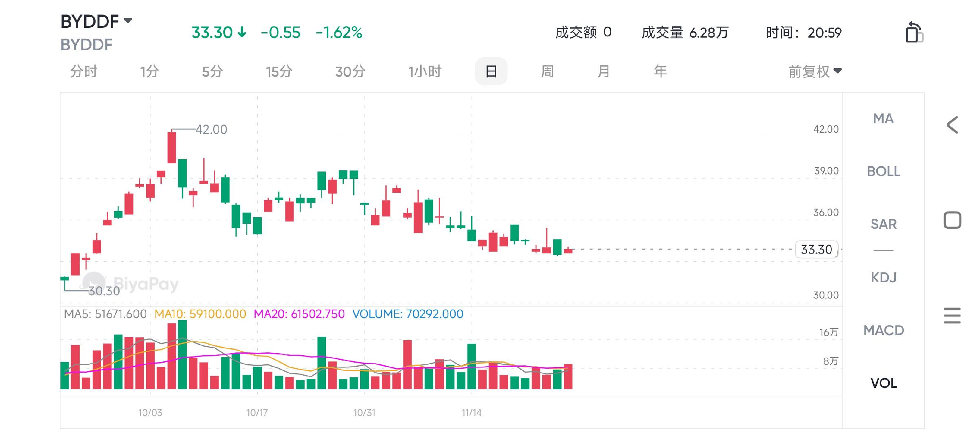980x441 pixels.
Task: Enable the MA indicator
Action: click(x=883, y=118)
